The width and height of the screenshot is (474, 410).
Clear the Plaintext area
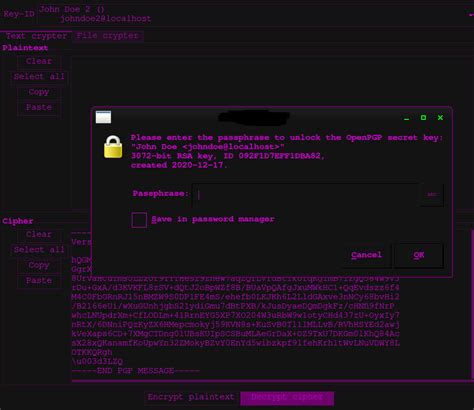[x=39, y=61]
